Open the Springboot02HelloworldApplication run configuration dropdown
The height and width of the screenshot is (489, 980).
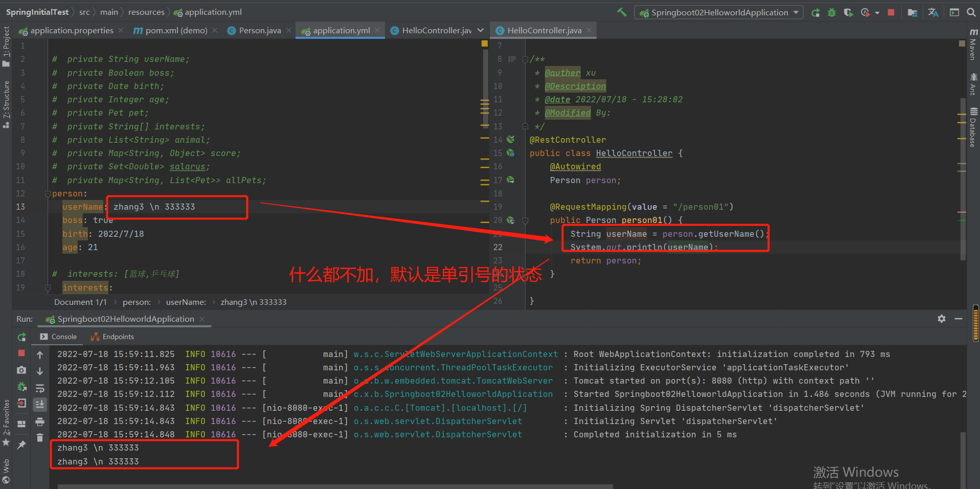pyautogui.click(x=719, y=12)
